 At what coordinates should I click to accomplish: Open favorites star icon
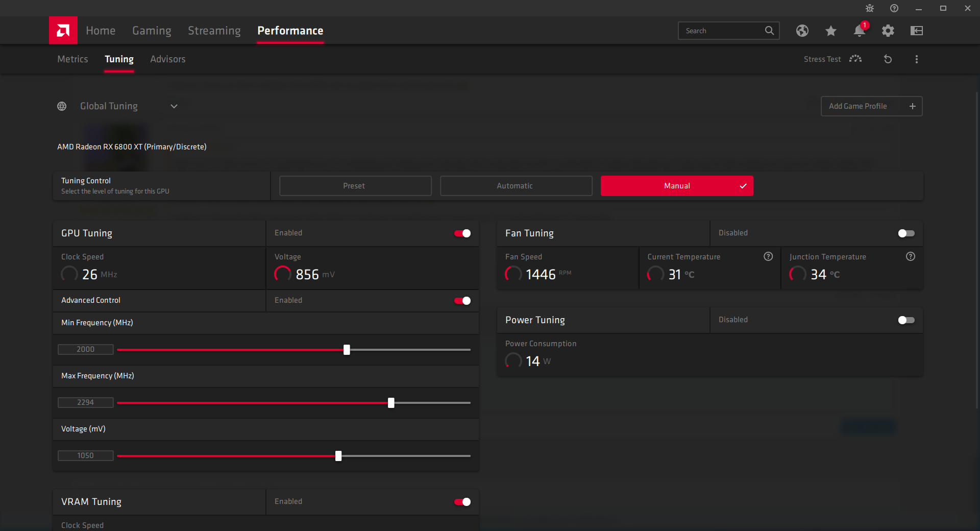831,31
